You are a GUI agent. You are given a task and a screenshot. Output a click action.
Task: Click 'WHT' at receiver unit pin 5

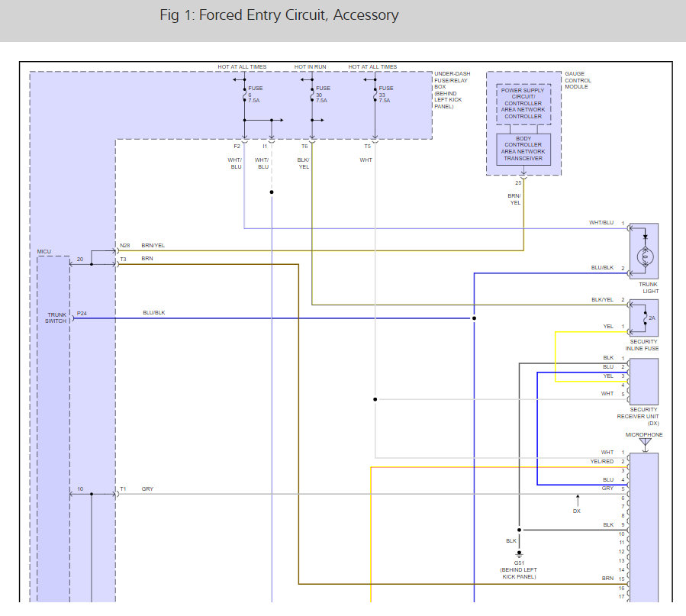(607, 394)
